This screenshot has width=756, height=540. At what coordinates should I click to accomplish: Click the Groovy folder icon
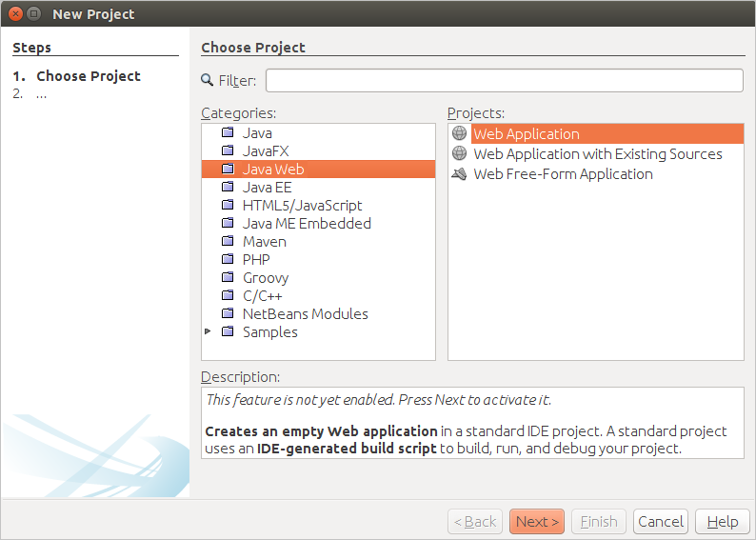click(228, 277)
